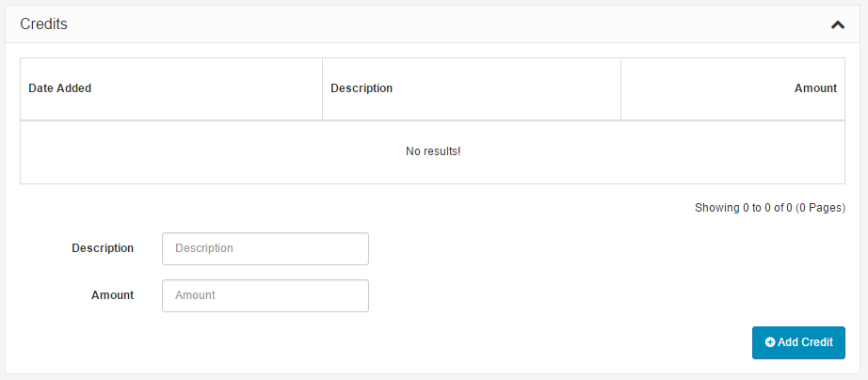Click the Date Added column header
The height and width of the screenshot is (380, 868).
tap(59, 88)
